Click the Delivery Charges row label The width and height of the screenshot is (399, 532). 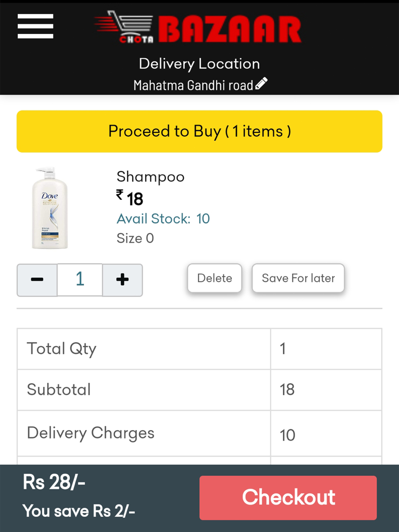click(x=91, y=433)
